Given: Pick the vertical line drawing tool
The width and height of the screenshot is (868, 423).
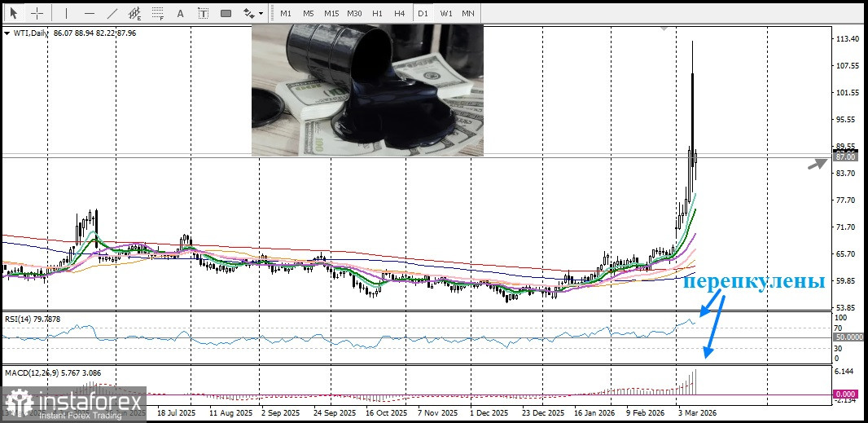Looking at the screenshot, I should (x=66, y=13).
